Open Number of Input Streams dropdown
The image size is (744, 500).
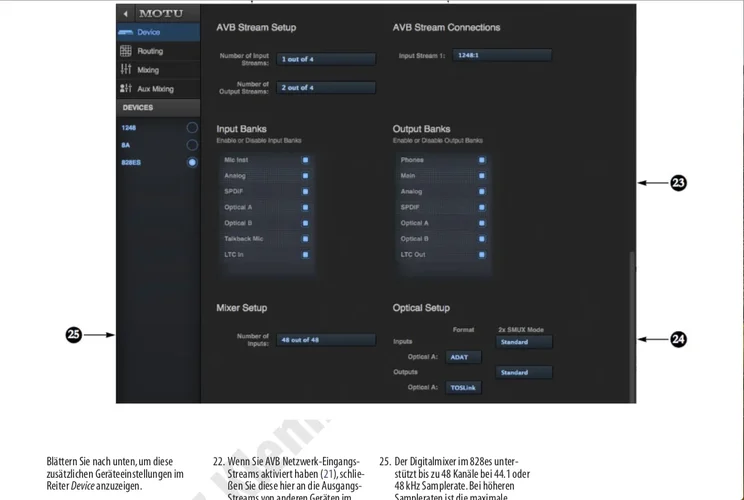coord(326,59)
